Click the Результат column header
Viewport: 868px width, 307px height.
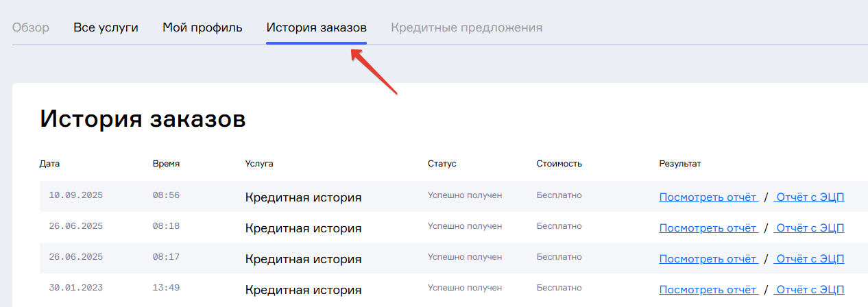click(680, 164)
